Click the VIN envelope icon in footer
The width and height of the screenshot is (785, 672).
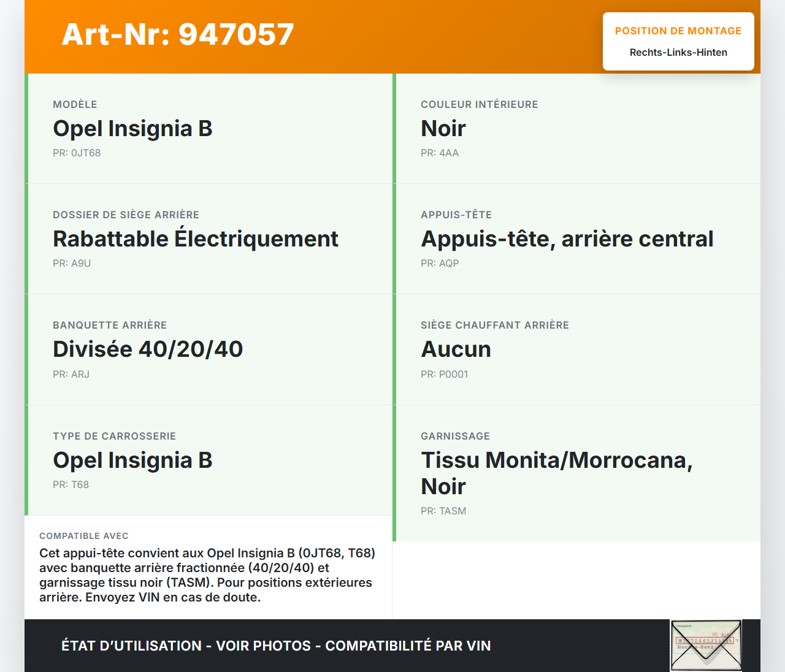tap(706, 645)
